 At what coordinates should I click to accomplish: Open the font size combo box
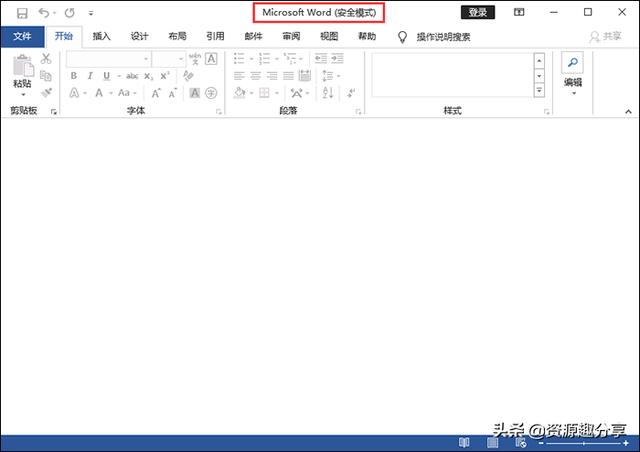pos(169,59)
